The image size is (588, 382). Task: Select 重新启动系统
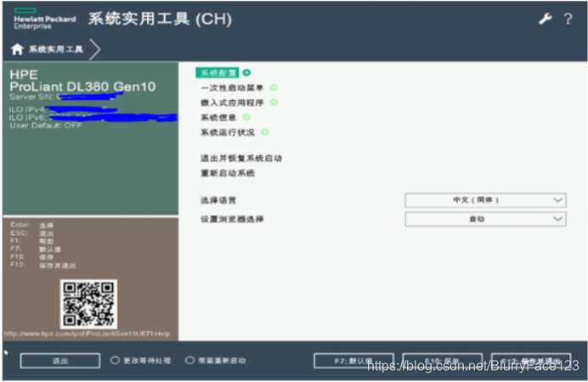[227, 173]
